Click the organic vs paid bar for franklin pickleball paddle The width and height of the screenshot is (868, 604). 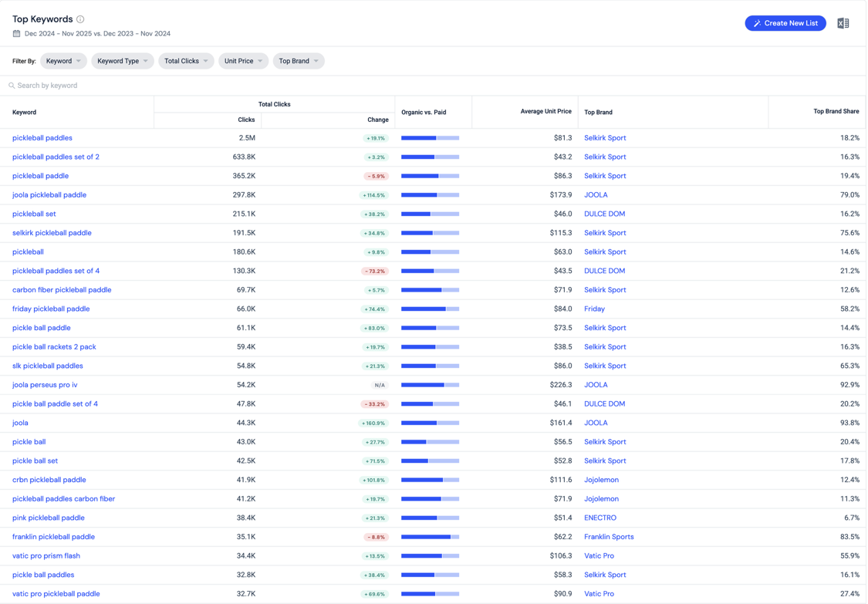click(430, 537)
